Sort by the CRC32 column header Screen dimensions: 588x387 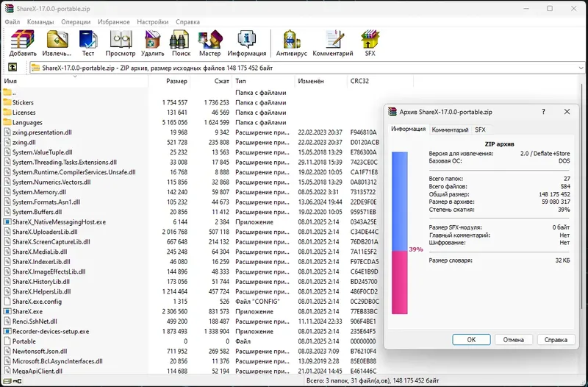click(x=380, y=81)
